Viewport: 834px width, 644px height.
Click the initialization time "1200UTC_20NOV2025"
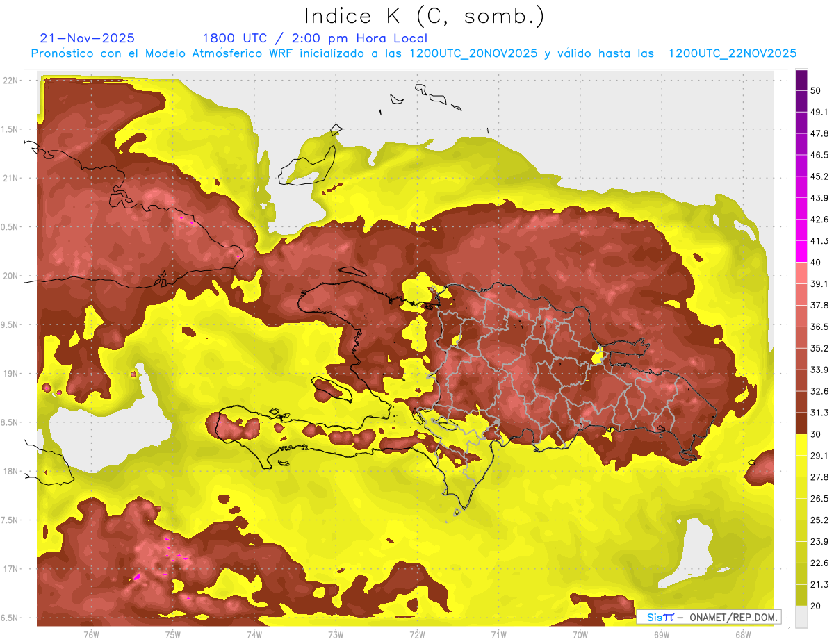coord(473,53)
